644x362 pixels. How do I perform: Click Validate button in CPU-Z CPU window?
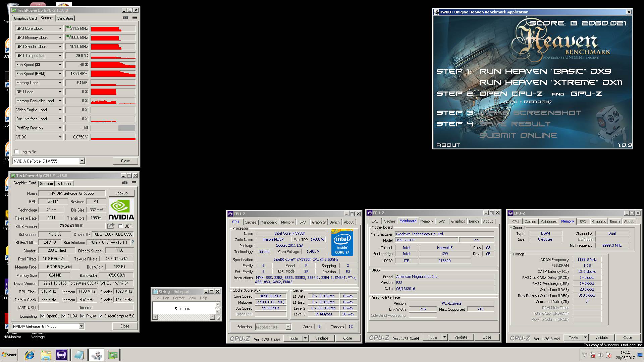point(322,338)
